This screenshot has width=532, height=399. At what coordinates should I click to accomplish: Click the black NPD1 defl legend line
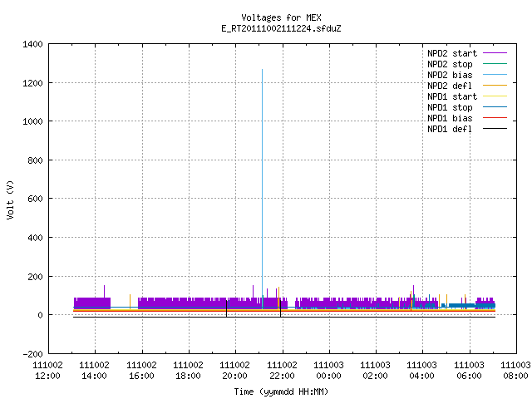click(x=495, y=129)
